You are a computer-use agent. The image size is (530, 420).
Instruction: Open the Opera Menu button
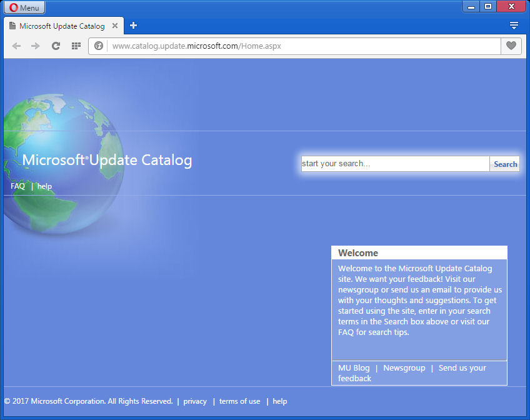coord(24,7)
